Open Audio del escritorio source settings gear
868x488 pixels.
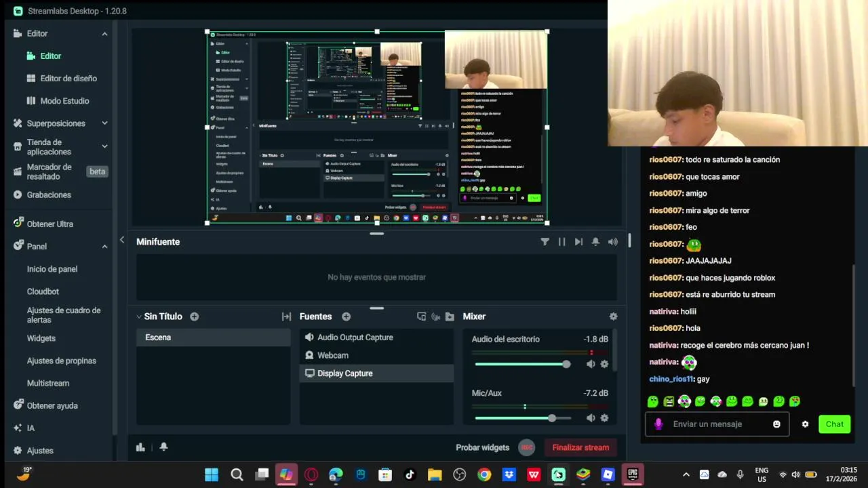[604, 364]
